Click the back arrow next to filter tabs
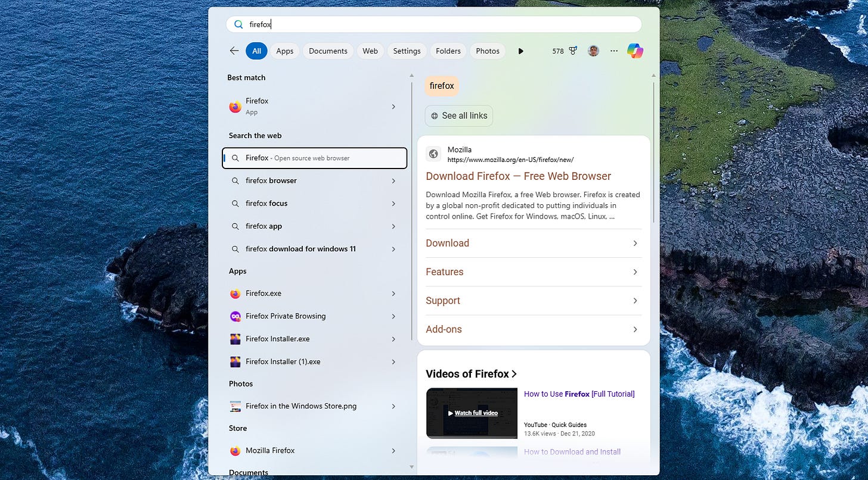868x480 pixels. point(234,51)
